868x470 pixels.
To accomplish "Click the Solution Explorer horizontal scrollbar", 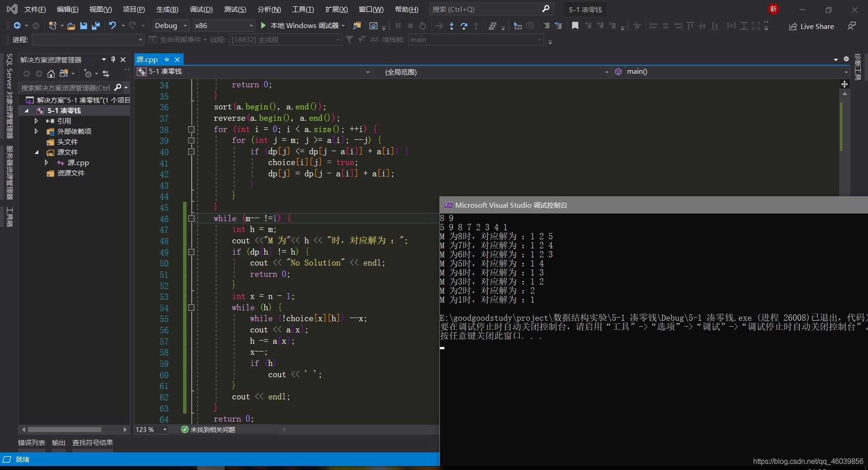I will pyautogui.click(x=65, y=429).
